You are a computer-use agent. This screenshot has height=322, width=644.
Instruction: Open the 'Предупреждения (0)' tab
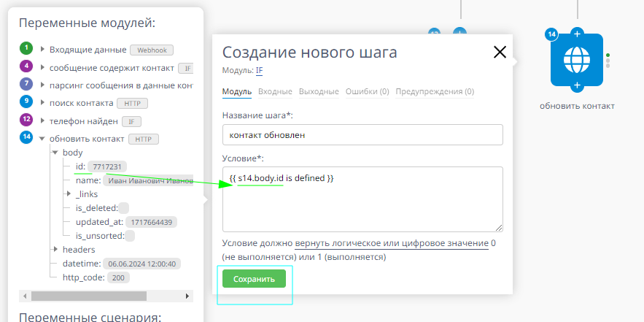(435, 92)
